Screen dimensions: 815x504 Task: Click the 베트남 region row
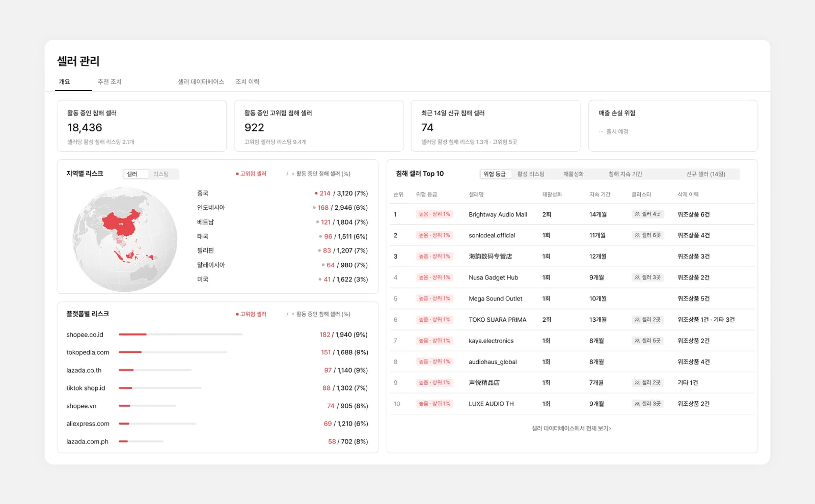click(x=282, y=222)
